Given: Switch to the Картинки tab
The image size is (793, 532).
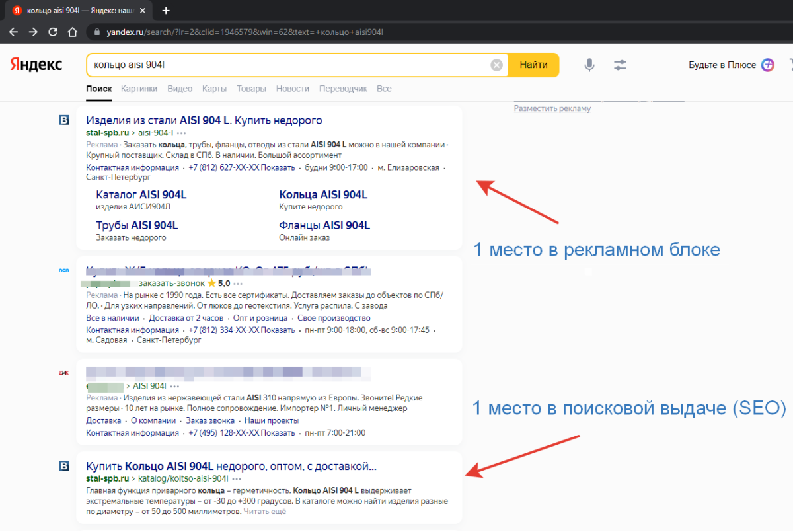Looking at the screenshot, I should 139,88.
